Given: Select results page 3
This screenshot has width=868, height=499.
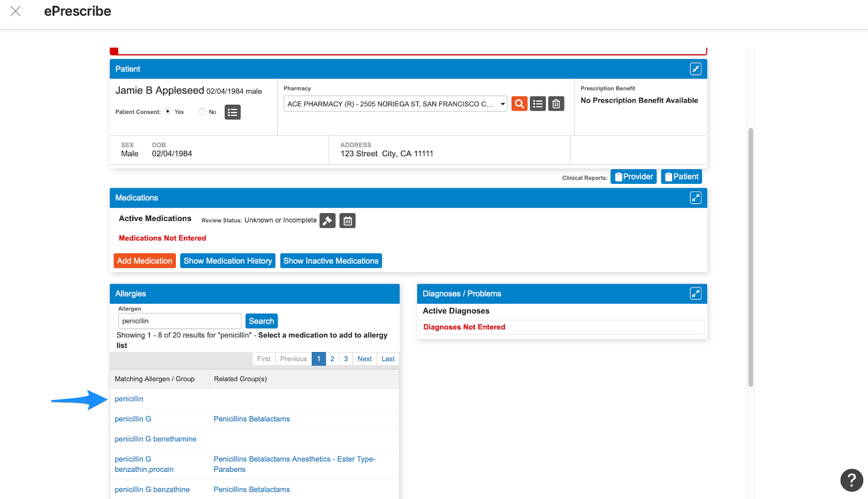Looking at the screenshot, I should point(346,359).
